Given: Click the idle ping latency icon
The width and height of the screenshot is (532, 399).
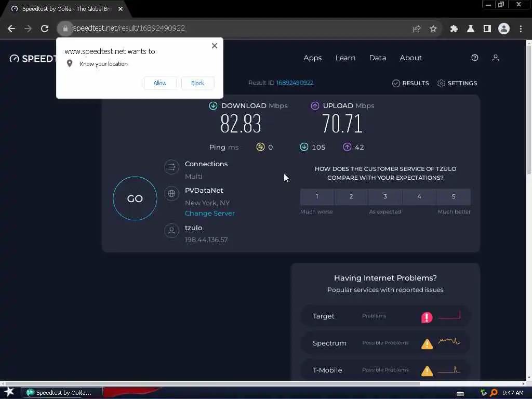Looking at the screenshot, I should coord(260,147).
